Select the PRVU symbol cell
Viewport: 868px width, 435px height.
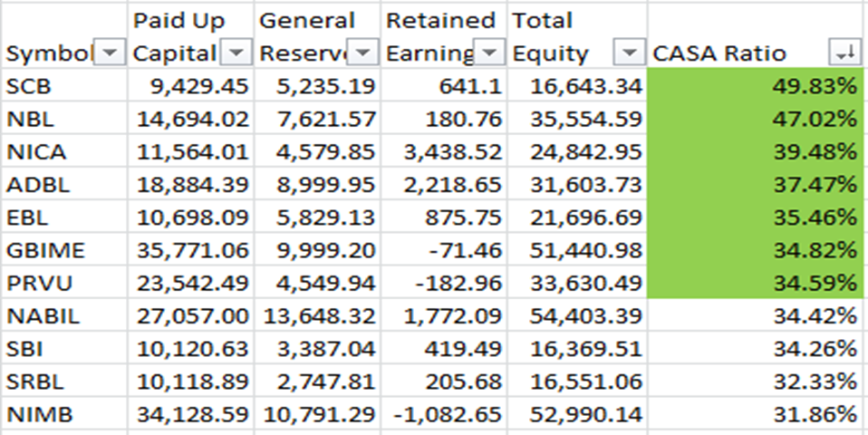[64, 283]
